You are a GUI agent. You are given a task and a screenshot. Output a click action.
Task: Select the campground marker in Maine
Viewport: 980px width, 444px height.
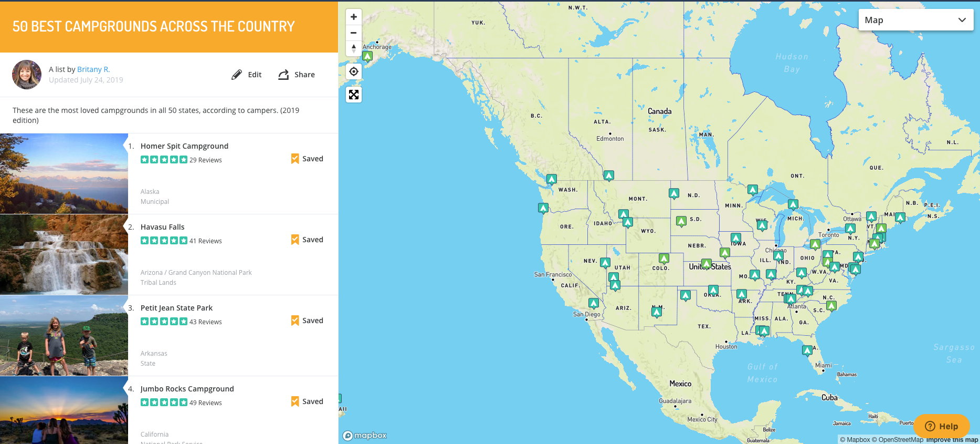900,218
